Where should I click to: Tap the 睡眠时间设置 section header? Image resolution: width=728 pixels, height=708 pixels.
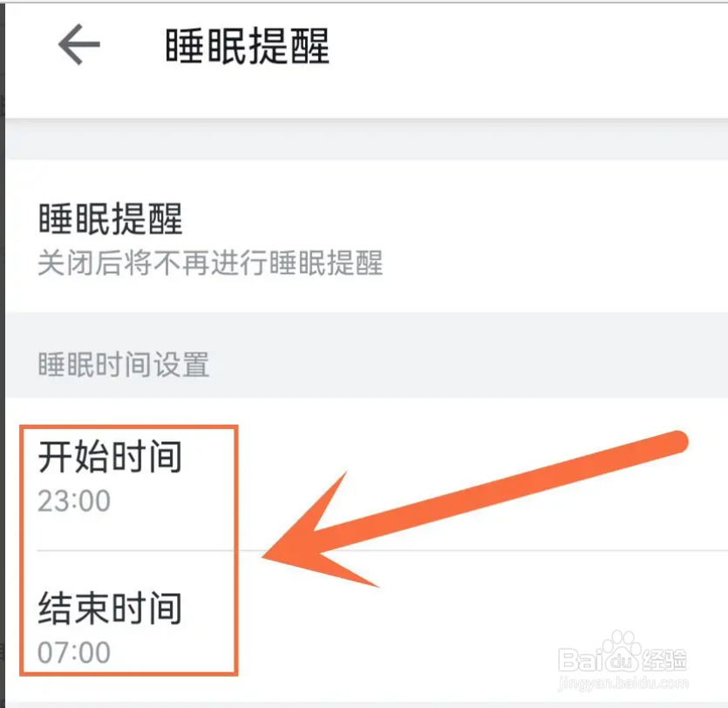(124, 364)
